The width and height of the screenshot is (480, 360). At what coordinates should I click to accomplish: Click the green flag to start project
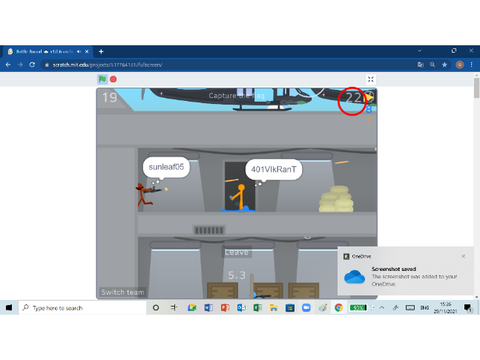click(x=102, y=79)
